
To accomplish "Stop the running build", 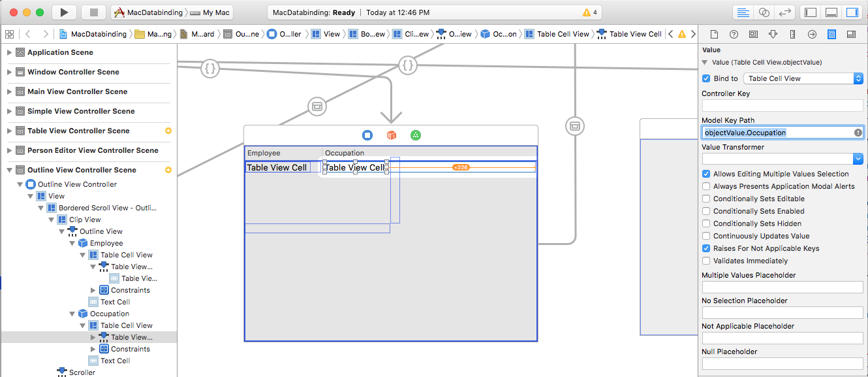I will coord(93,12).
